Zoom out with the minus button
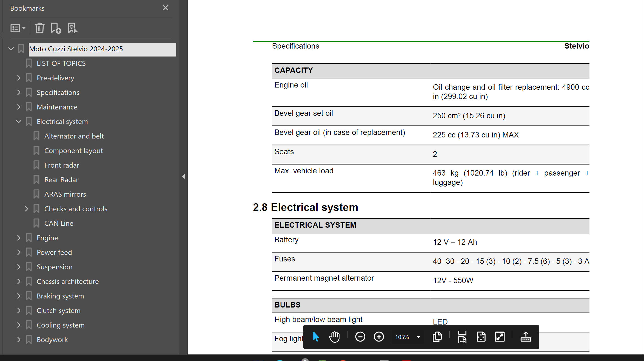This screenshot has height=361, width=644. pyautogui.click(x=360, y=337)
